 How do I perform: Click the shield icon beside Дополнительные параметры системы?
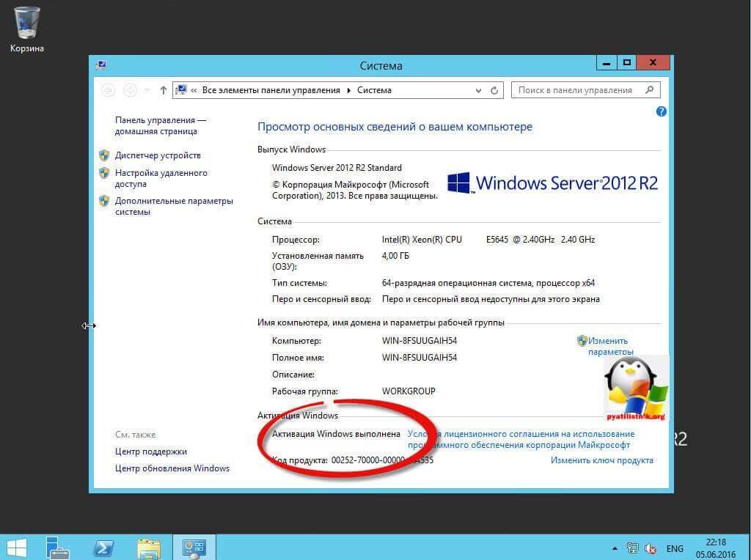(104, 201)
